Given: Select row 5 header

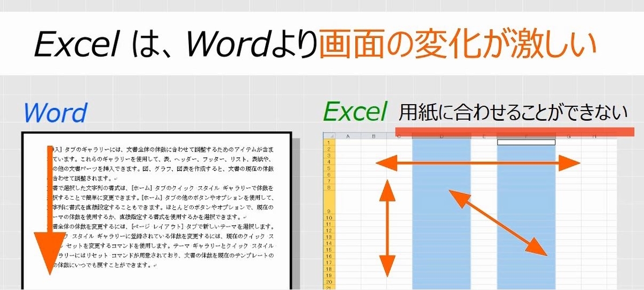Looking at the screenshot, I should (x=328, y=168).
